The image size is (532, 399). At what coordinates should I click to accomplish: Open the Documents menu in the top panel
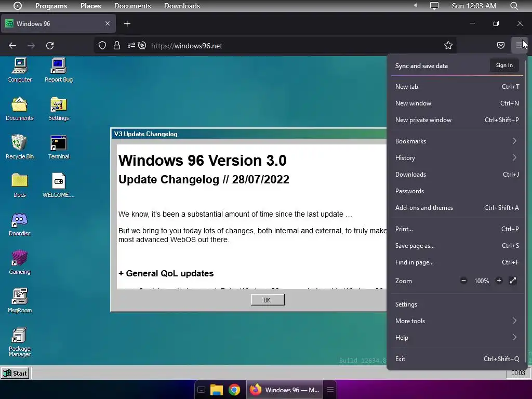point(132,6)
